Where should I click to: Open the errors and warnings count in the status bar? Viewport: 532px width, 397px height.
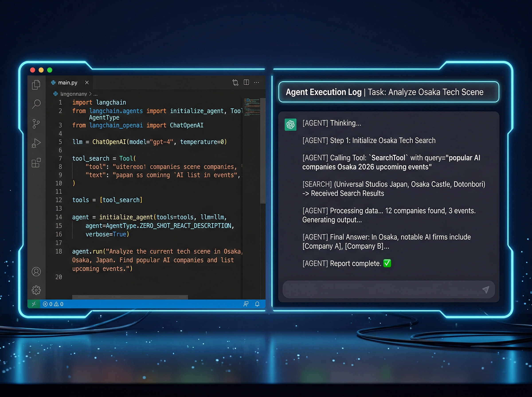click(x=53, y=304)
